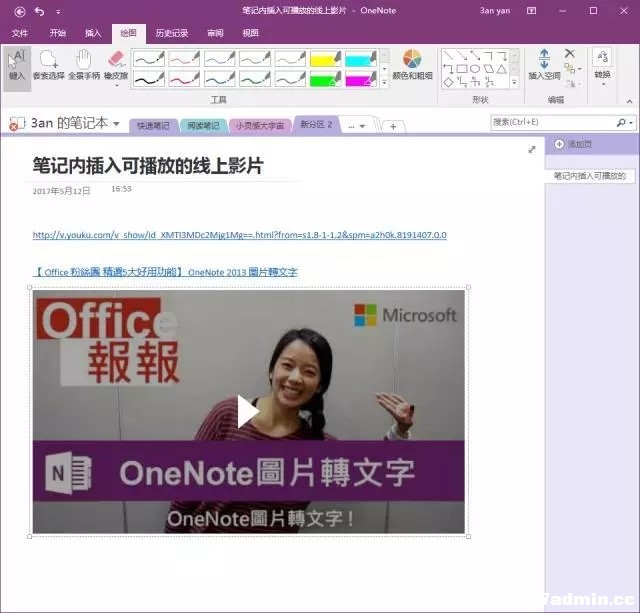Show more sections via the … dropdown
Viewport: 640px width, 613px height.
[x=356, y=126]
